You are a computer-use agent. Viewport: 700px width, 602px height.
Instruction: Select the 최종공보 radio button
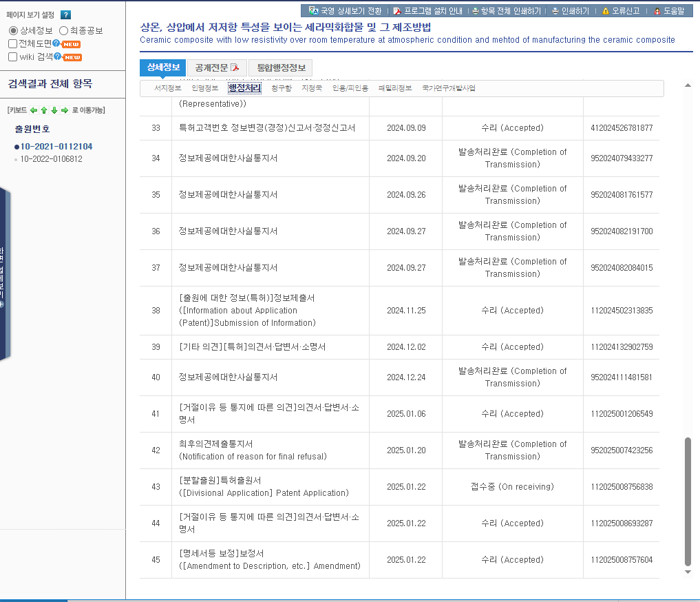64,31
